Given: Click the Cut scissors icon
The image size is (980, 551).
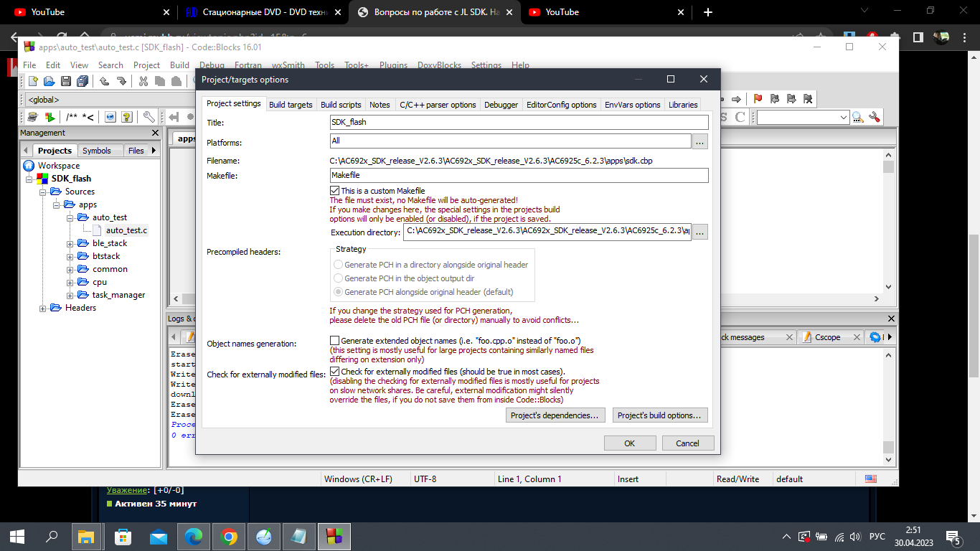Looking at the screenshot, I should (x=143, y=81).
